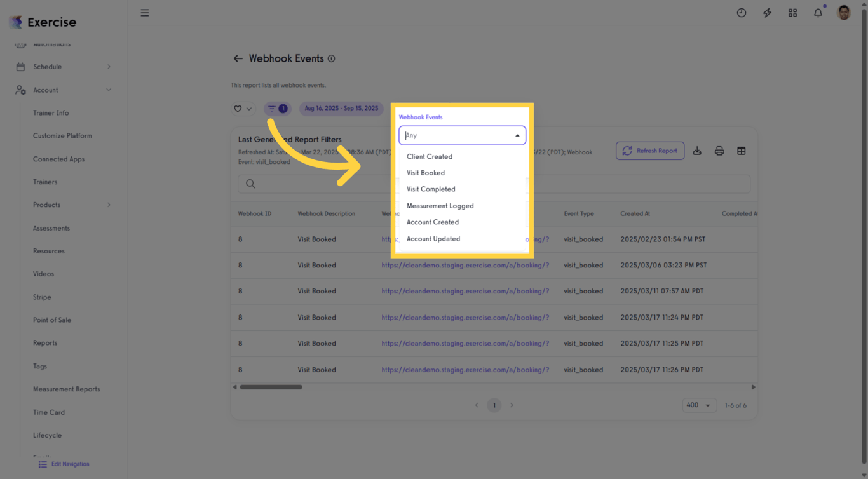The width and height of the screenshot is (868, 479).
Task: Click the hamburger menu at top left
Action: pyautogui.click(x=145, y=12)
